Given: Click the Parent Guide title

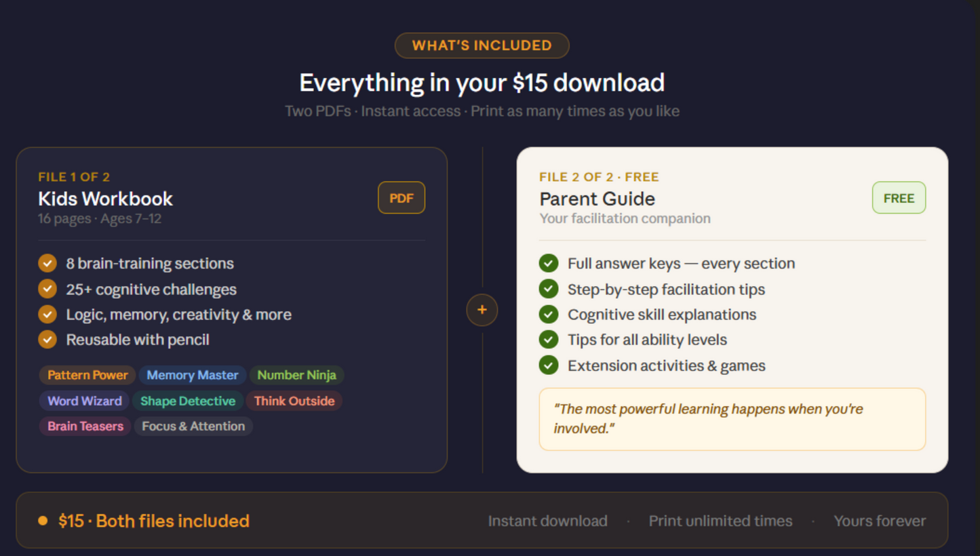Looking at the screenshot, I should [x=597, y=199].
